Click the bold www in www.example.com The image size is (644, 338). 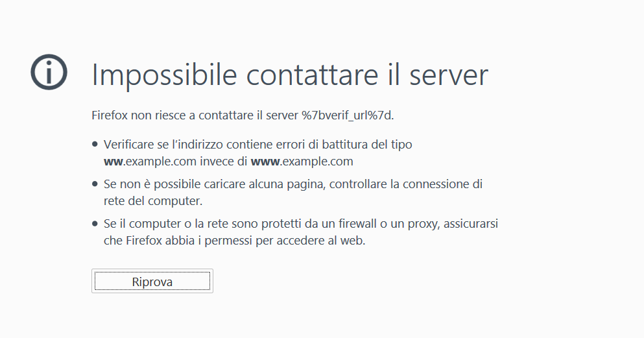264,162
